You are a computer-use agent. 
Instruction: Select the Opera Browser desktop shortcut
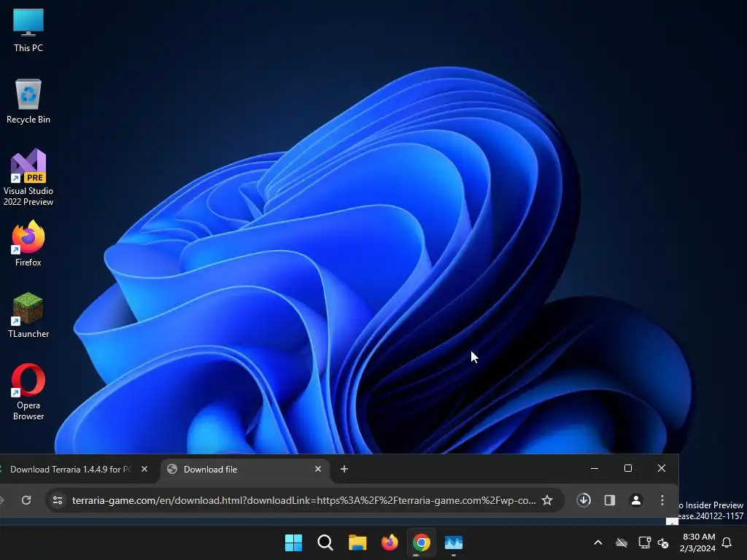pos(28,392)
